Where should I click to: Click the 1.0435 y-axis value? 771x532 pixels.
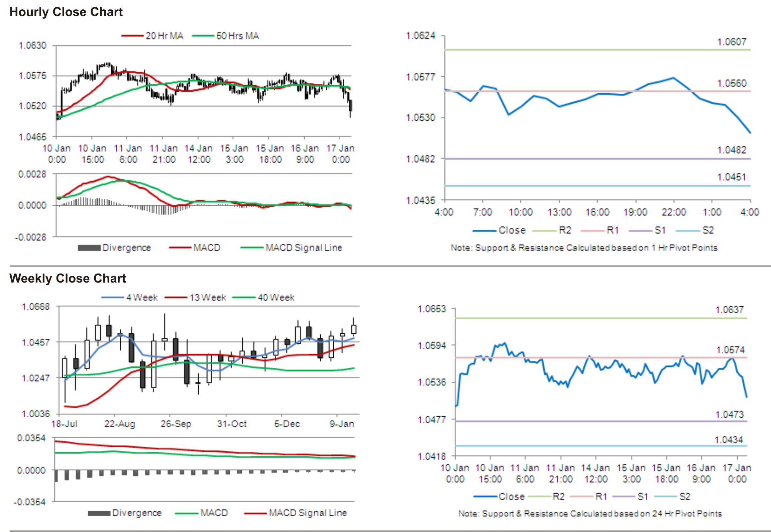[x=420, y=200]
